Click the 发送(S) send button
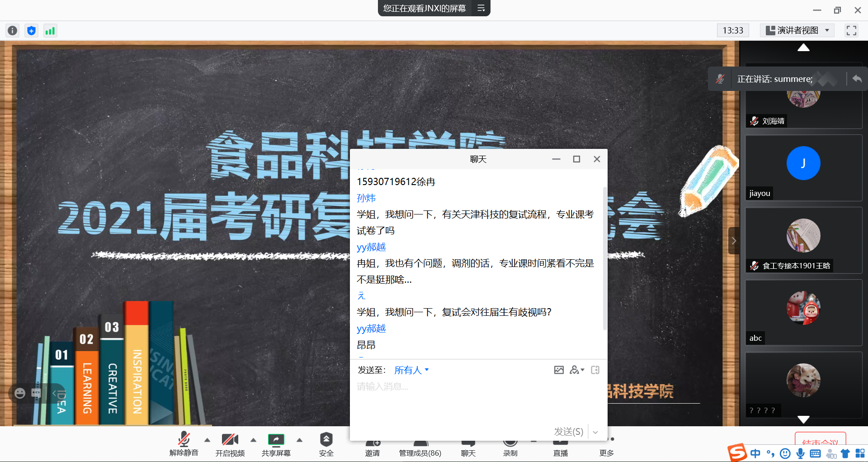 click(568, 432)
